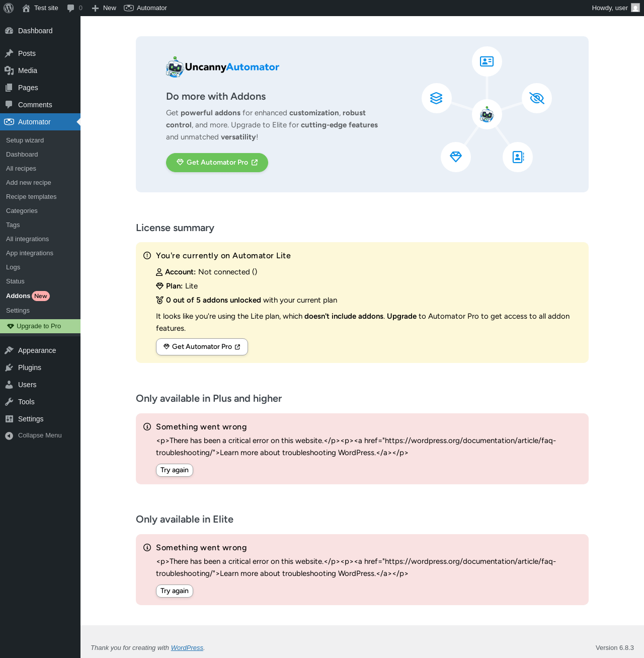Click the Comments sidebar icon

(x=9, y=105)
